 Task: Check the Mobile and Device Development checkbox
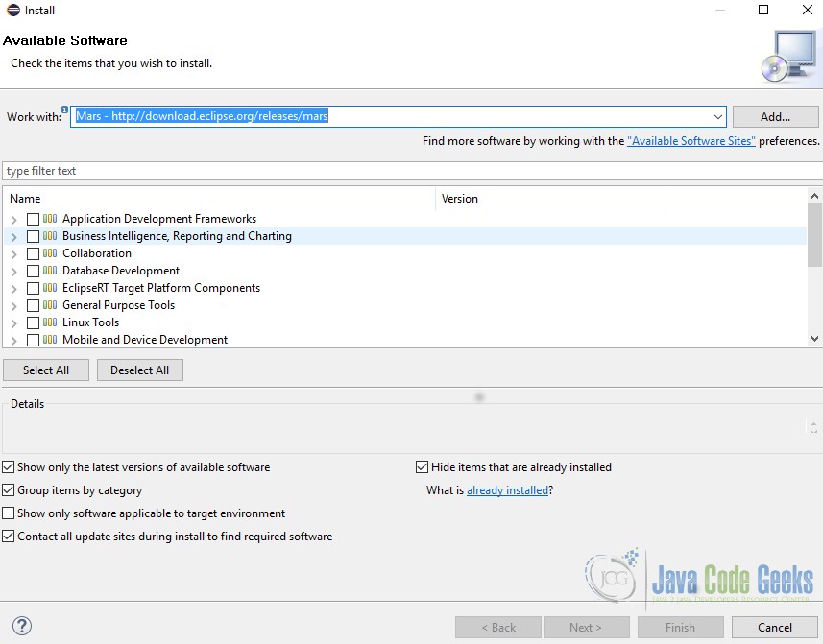coord(33,341)
